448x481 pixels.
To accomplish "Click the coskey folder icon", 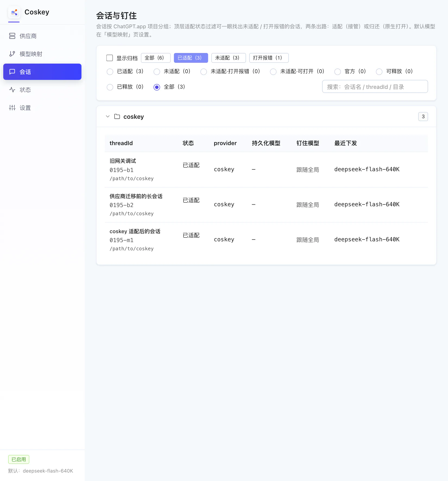I will 117,117.
